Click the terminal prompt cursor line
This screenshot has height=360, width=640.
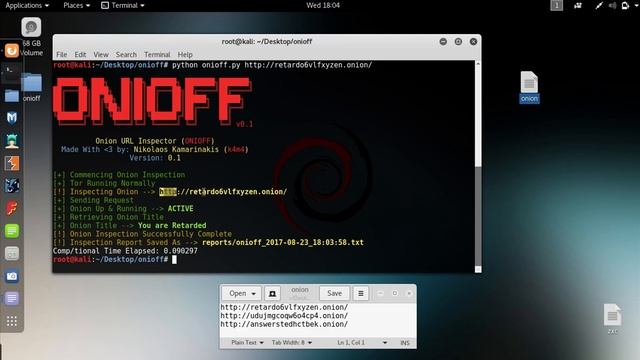point(115,260)
